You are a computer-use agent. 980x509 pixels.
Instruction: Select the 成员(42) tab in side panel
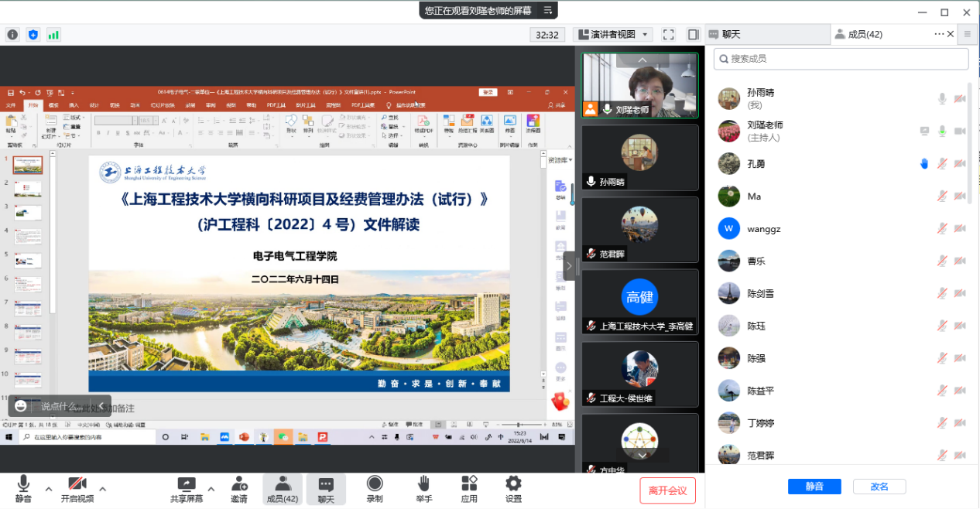point(865,35)
